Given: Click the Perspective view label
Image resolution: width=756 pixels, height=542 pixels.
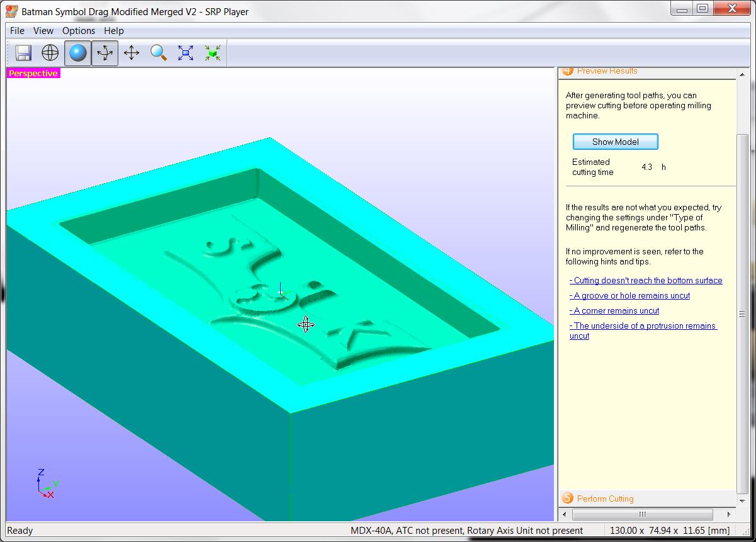Looking at the screenshot, I should click(x=33, y=73).
